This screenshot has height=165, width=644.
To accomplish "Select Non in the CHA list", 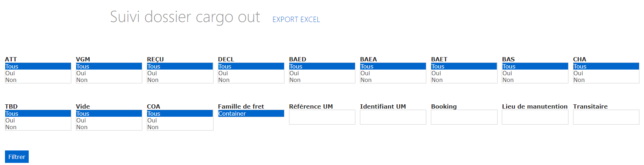I will point(606,80).
